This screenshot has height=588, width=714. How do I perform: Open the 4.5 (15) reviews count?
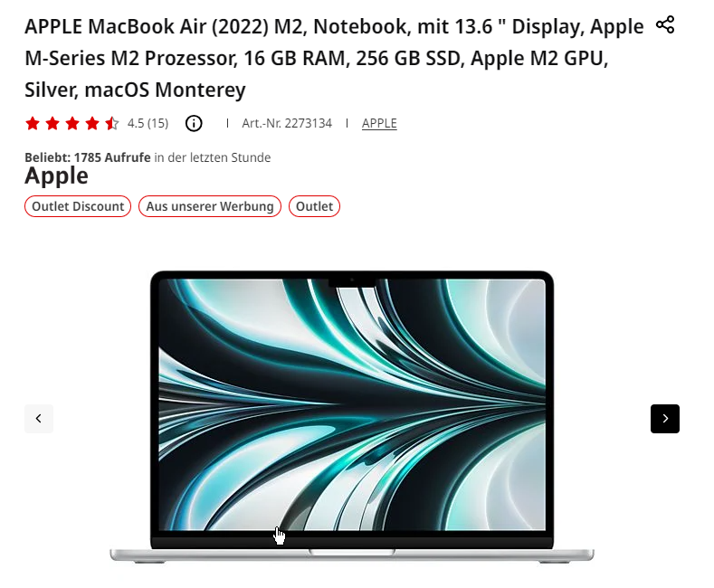tap(148, 123)
